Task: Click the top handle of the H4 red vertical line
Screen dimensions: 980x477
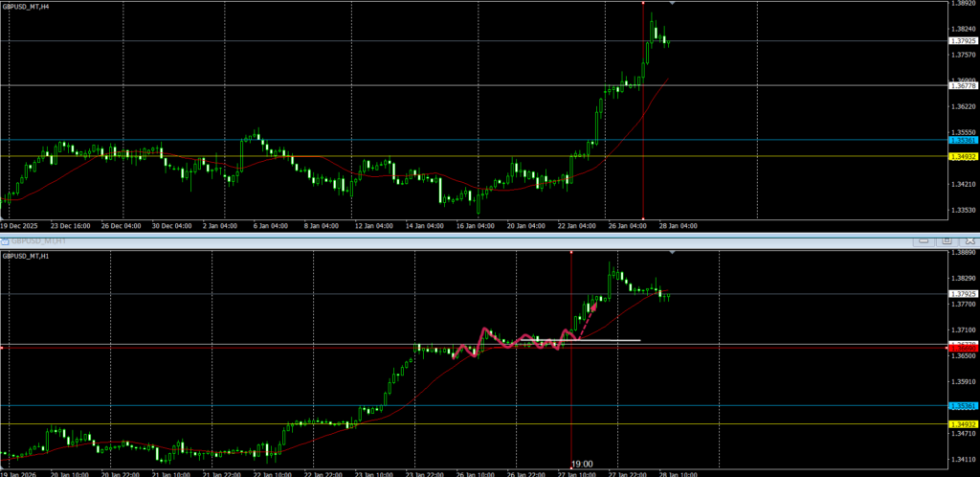Action: (643, 4)
